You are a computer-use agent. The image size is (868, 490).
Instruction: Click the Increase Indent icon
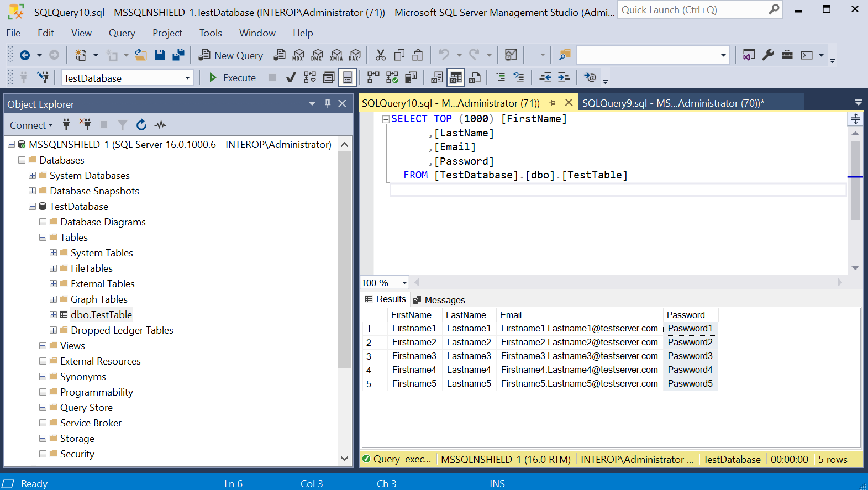(564, 78)
